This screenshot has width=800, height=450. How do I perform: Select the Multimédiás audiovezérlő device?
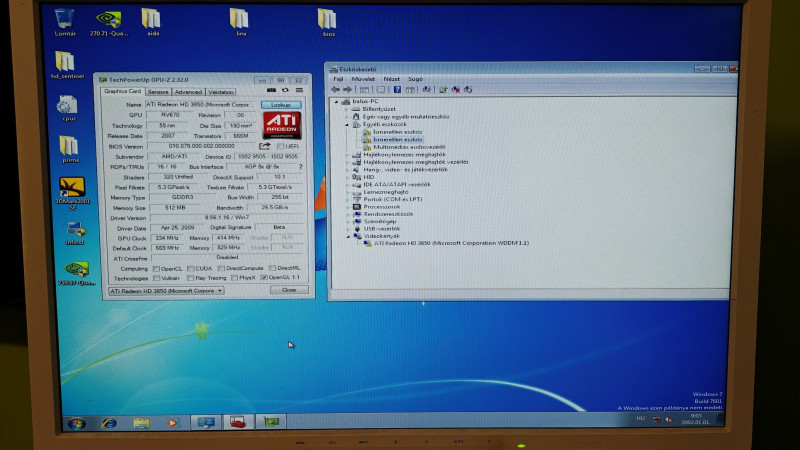[409, 147]
